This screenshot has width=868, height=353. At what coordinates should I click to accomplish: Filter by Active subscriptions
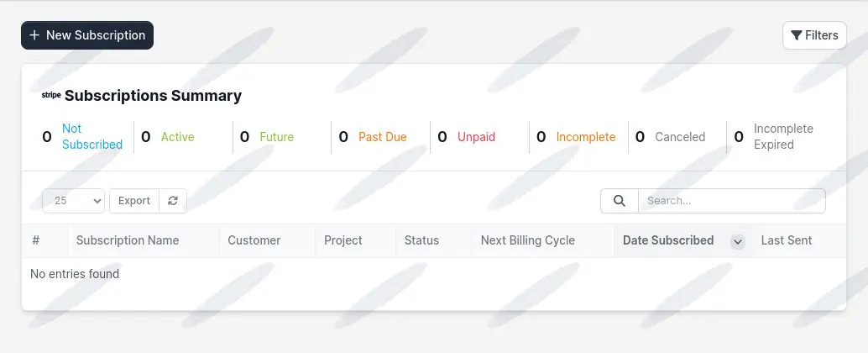pyautogui.click(x=177, y=137)
